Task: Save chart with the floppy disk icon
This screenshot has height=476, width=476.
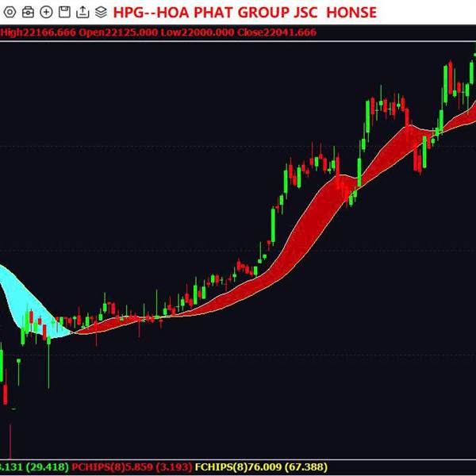Action: coord(64,13)
